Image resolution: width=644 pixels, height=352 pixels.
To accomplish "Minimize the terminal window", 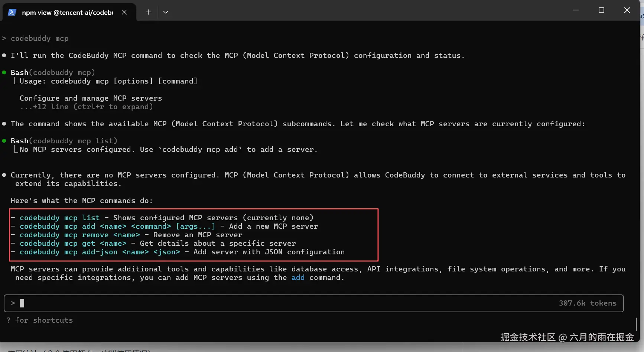I will (x=576, y=10).
